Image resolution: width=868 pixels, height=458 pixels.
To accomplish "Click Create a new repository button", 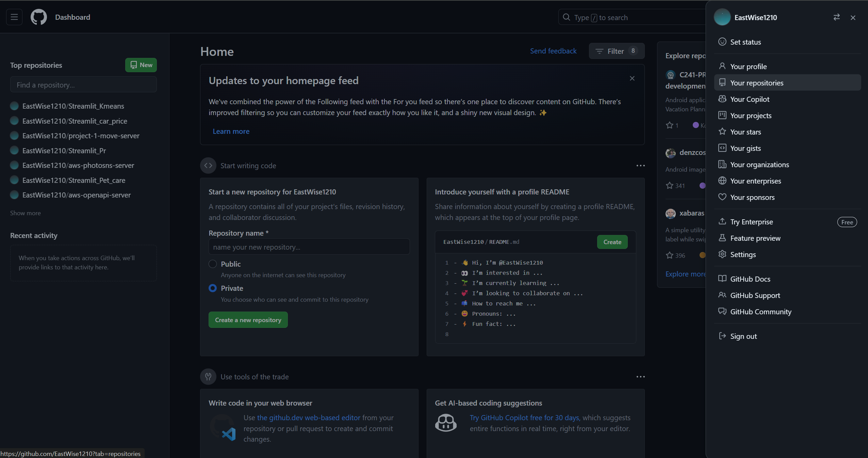I will pos(248,320).
